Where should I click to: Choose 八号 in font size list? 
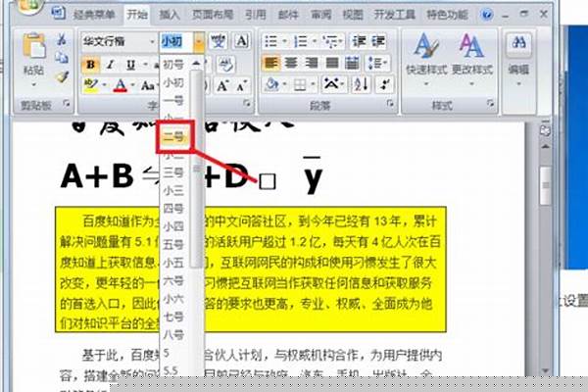[174, 334]
